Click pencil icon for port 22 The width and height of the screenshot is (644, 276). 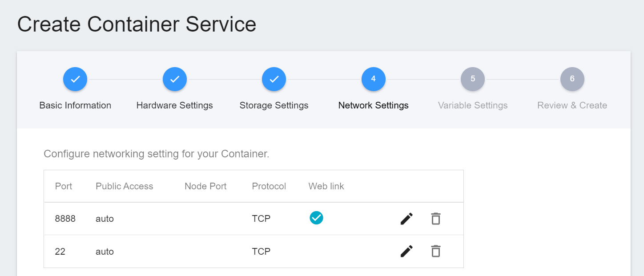(x=407, y=251)
